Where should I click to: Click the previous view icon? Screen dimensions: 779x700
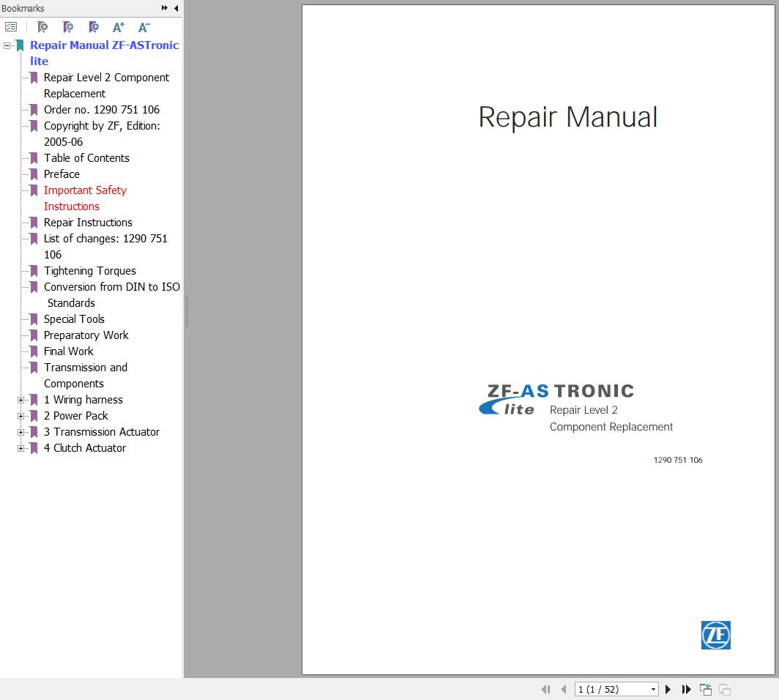click(706, 689)
